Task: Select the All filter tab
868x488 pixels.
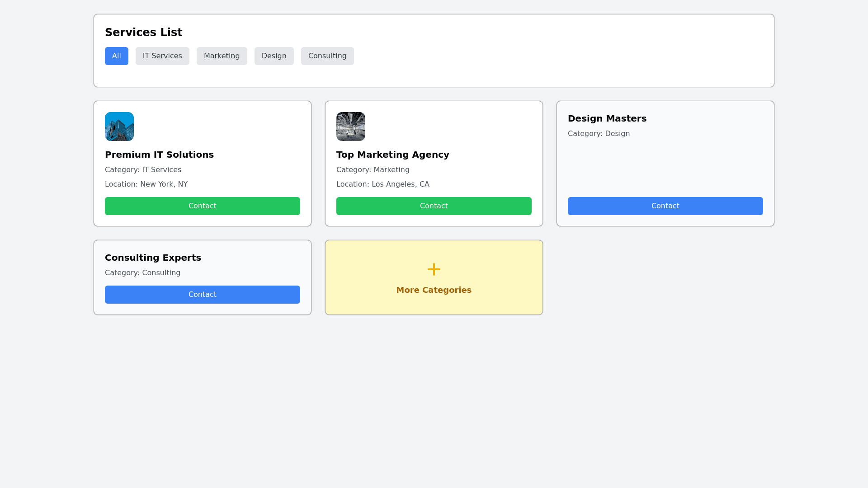Action: 117,56
